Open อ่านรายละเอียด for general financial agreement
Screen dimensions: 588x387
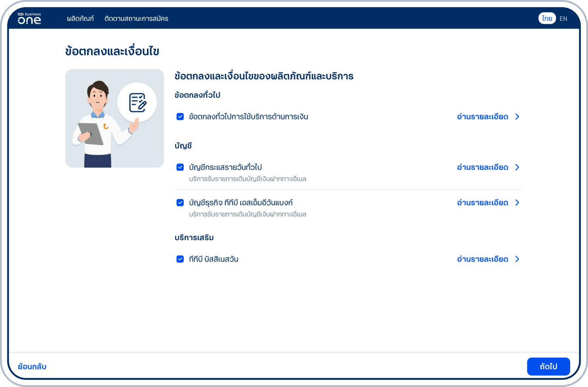click(x=482, y=117)
